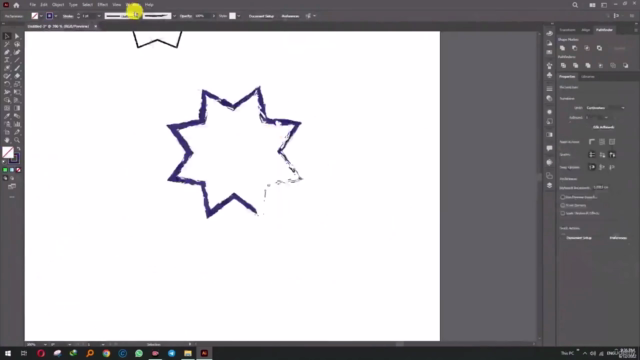Image resolution: width=640 pixels, height=360 pixels.
Task: Toggle Transparency Grid in Properties panel
Action: [x=612, y=142]
